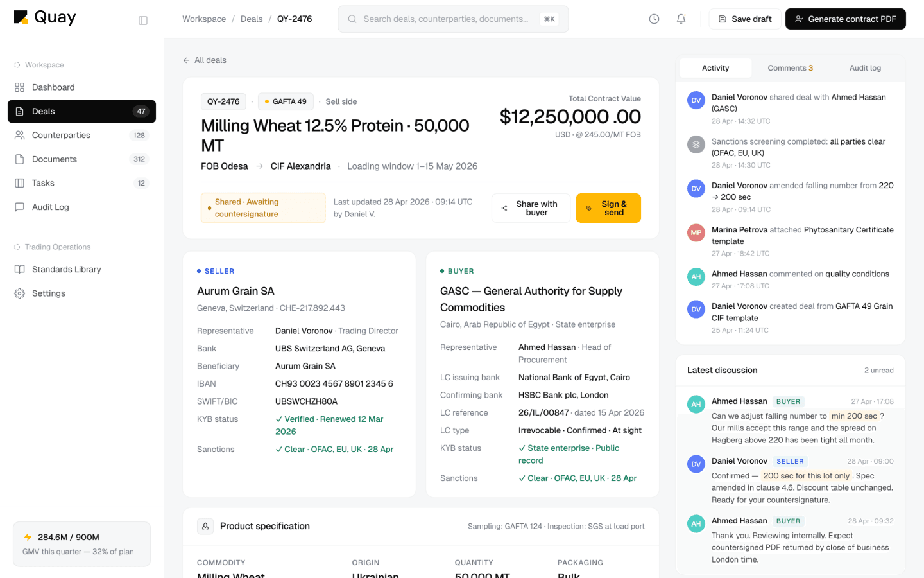
Task: Click the Audit Log chat icon
Action: point(20,207)
